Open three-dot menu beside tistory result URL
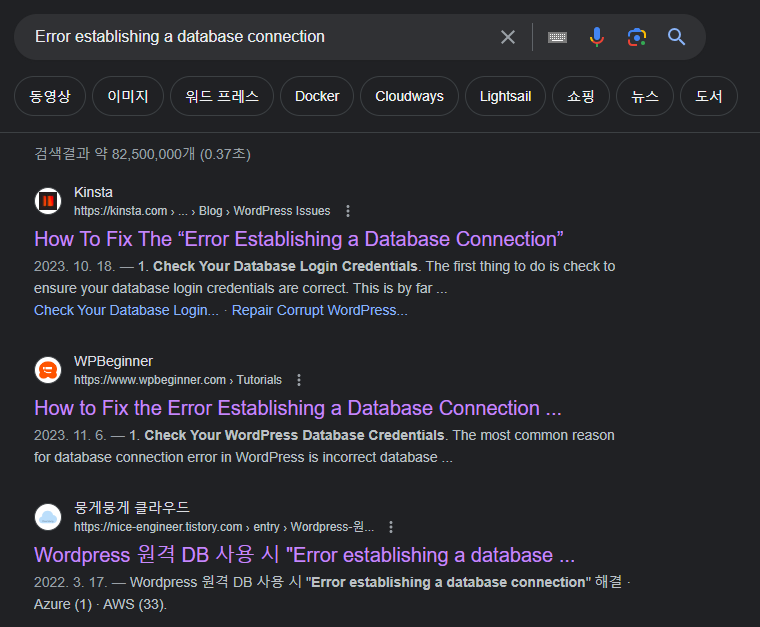Viewport: 760px width, 627px height. click(391, 527)
